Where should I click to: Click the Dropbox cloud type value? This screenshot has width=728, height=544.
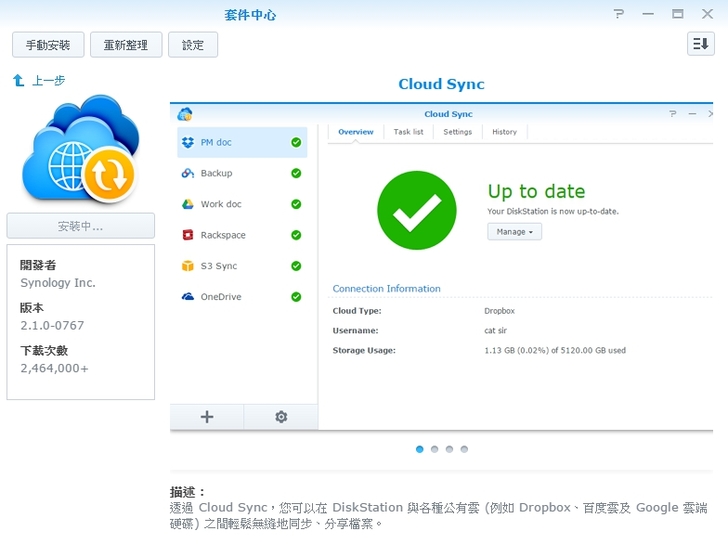coord(500,311)
